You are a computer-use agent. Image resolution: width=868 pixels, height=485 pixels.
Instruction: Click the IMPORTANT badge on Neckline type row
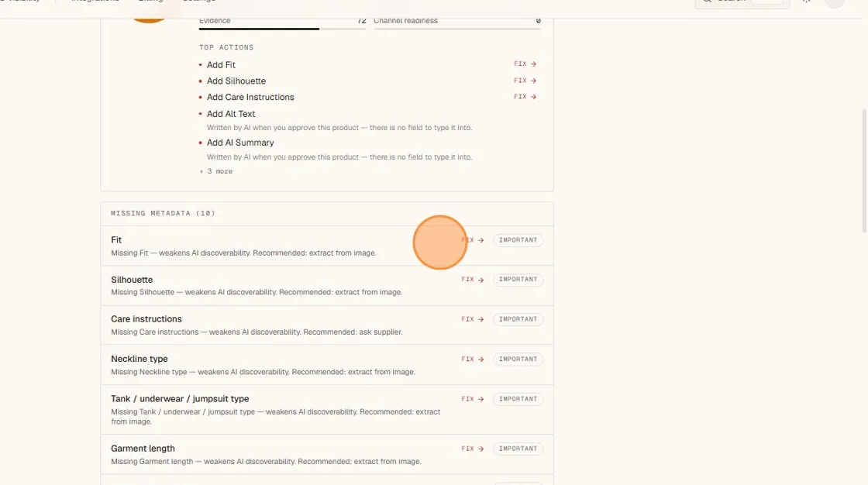click(518, 359)
